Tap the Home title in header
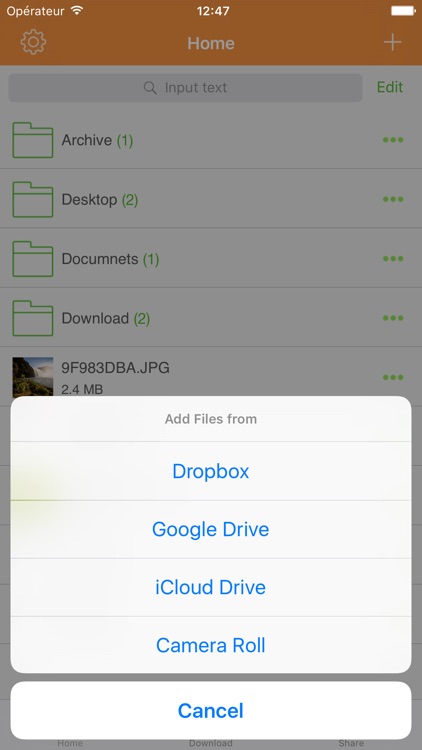The width and height of the screenshot is (422, 750). (x=211, y=43)
